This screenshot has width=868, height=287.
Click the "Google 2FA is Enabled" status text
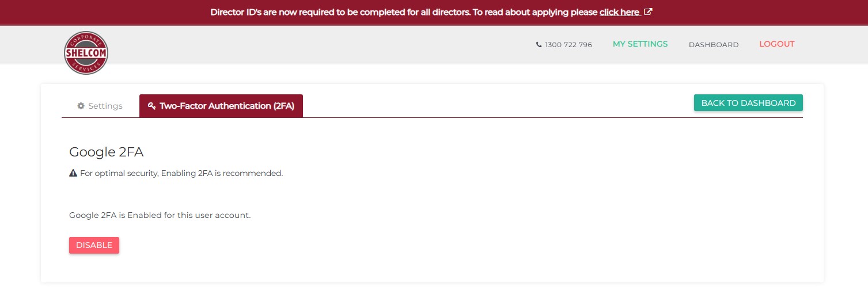point(160,215)
